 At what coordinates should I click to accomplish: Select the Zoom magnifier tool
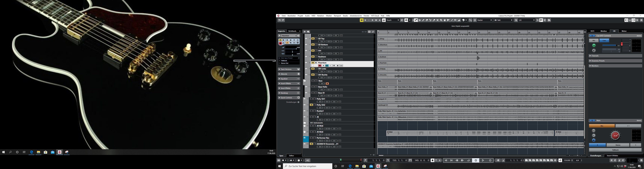pos(441,20)
